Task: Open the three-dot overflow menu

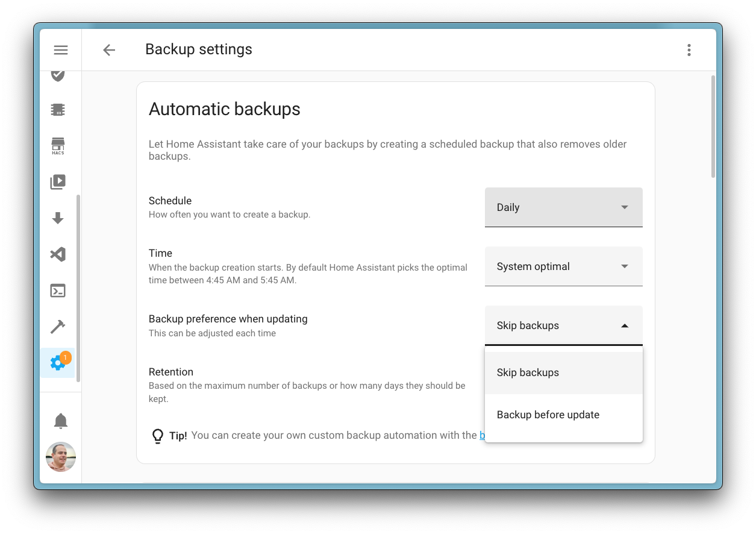Action: [x=689, y=49]
